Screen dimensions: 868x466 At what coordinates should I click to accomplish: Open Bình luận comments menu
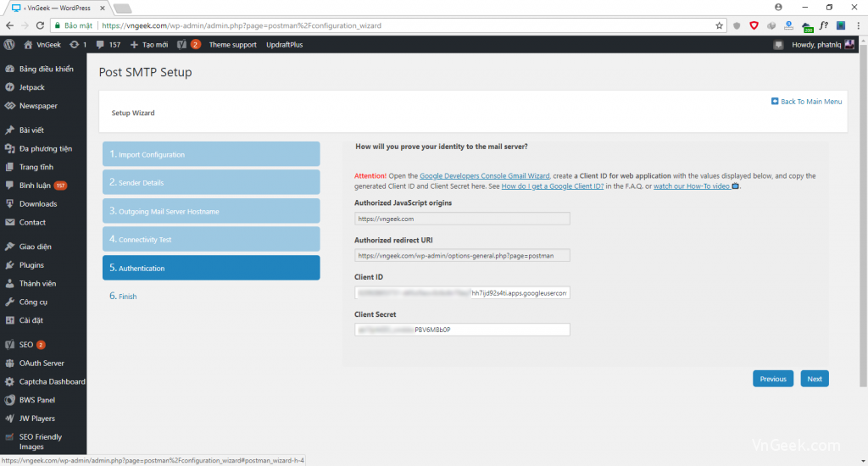coord(43,186)
